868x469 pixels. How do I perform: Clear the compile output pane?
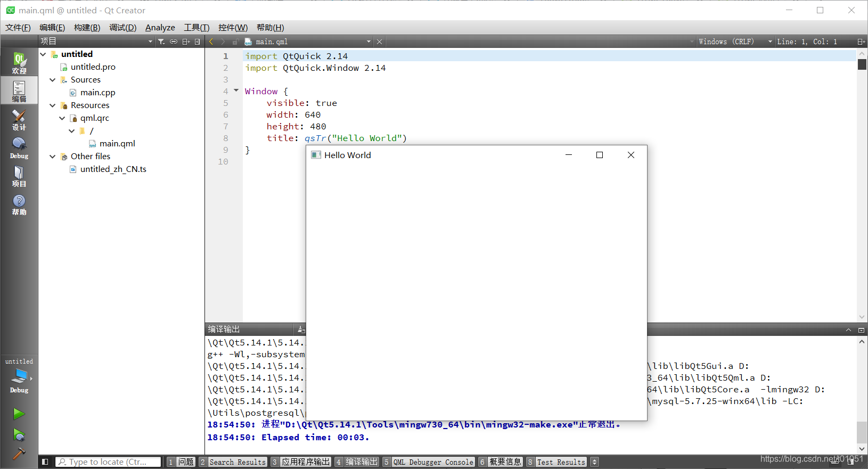(301, 330)
